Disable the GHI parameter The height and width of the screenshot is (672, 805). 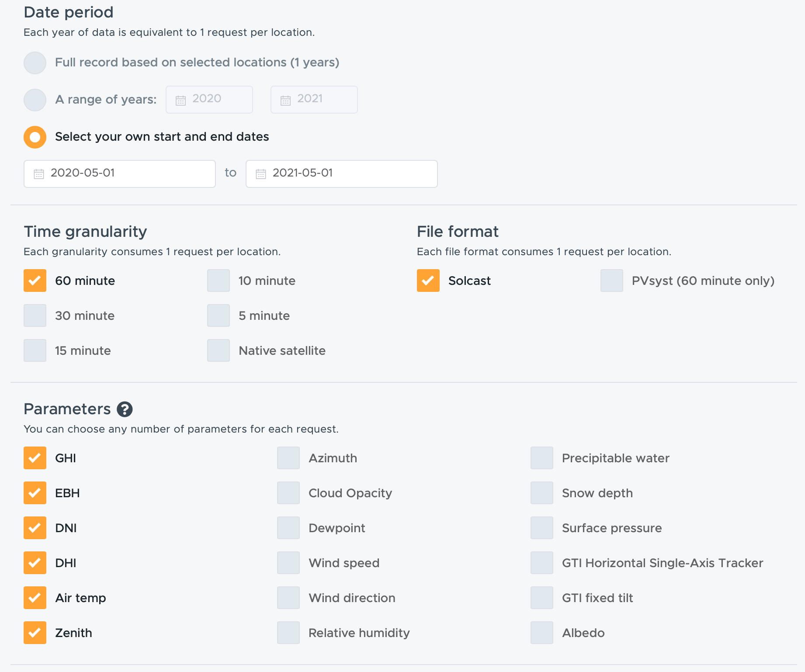(x=35, y=458)
